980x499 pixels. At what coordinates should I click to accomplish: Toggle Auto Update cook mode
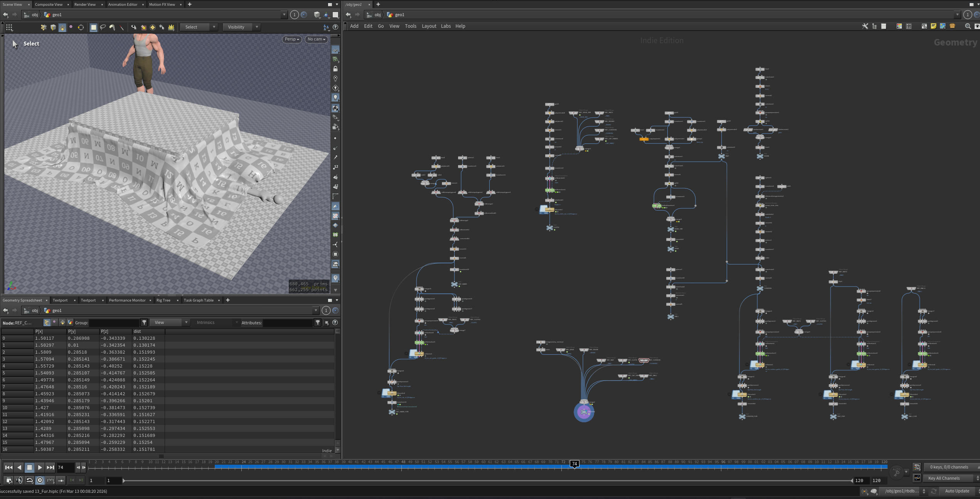pos(957,491)
